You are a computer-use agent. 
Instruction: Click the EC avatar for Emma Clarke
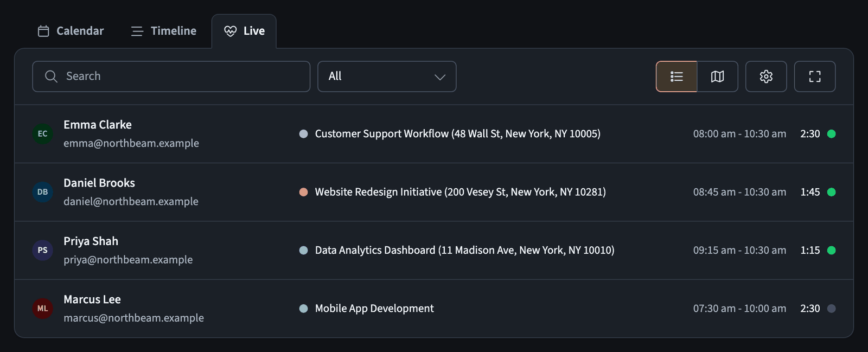pyautogui.click(x=43, y=134)
